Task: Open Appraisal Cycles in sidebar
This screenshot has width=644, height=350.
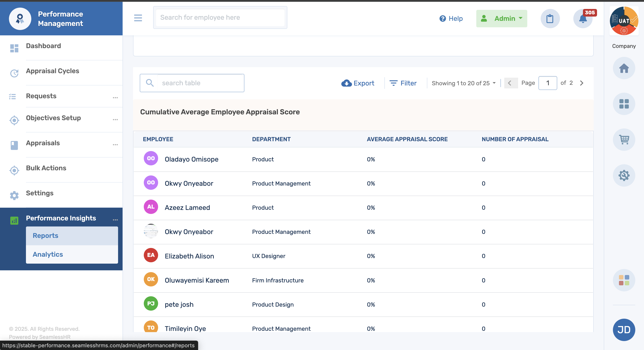Action: pyautogui.click(x=53, y=71)
